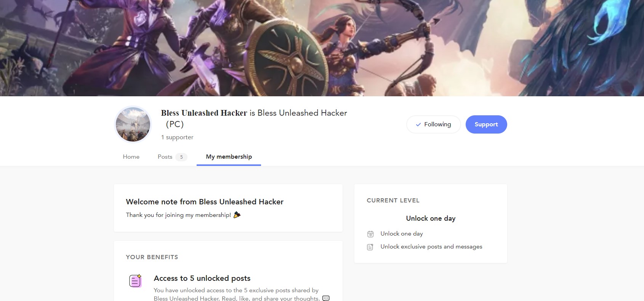Image resolution: width=644 pixels, height=301 pixels.
Task: Open the Home tab
Action: click(x=131, y=157)
